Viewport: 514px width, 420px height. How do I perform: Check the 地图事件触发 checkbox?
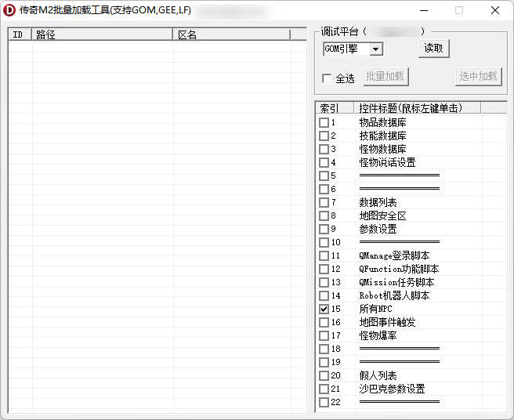click(x=324, y=322)
